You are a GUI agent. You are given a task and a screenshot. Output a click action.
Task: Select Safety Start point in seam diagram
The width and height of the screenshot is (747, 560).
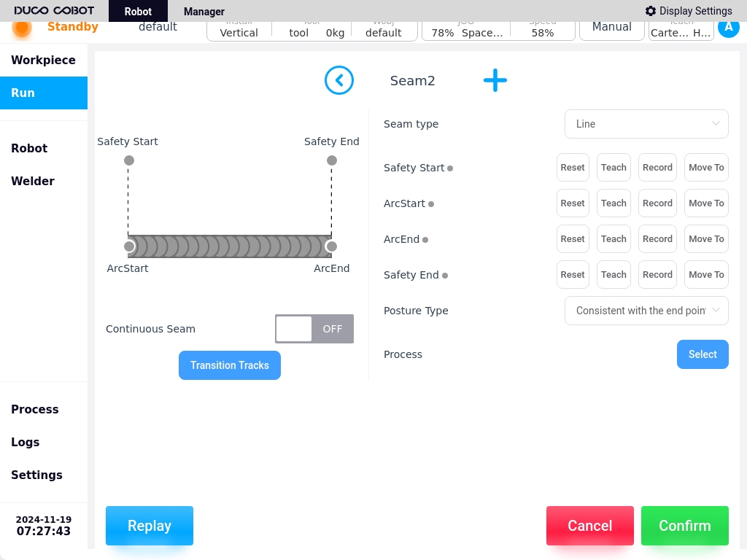[x=128, y=160]
